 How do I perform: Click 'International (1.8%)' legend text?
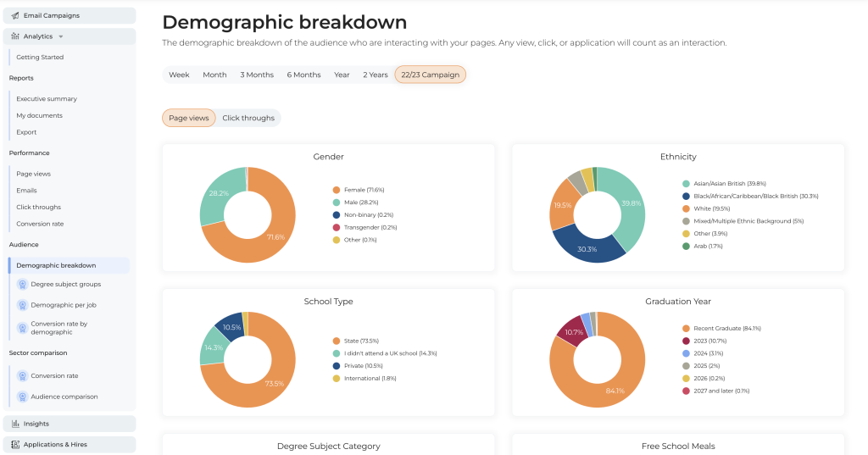[x=370, y=379]
